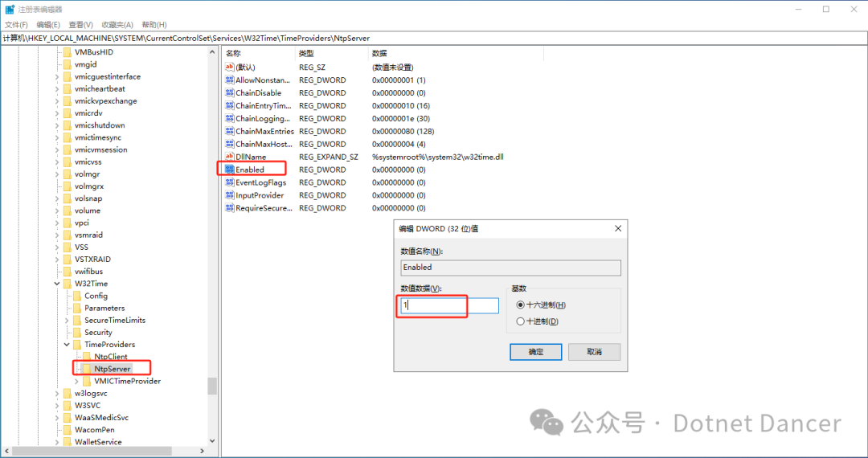Click the RequireSecureTimeSyncRequests DWORD icon
This screenshot has height=458, width=868.
229,207
